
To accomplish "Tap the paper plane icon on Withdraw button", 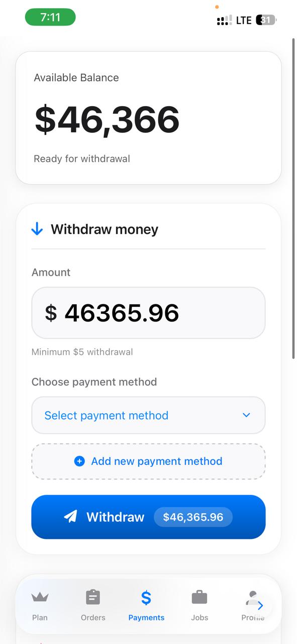I will (71, 516).
